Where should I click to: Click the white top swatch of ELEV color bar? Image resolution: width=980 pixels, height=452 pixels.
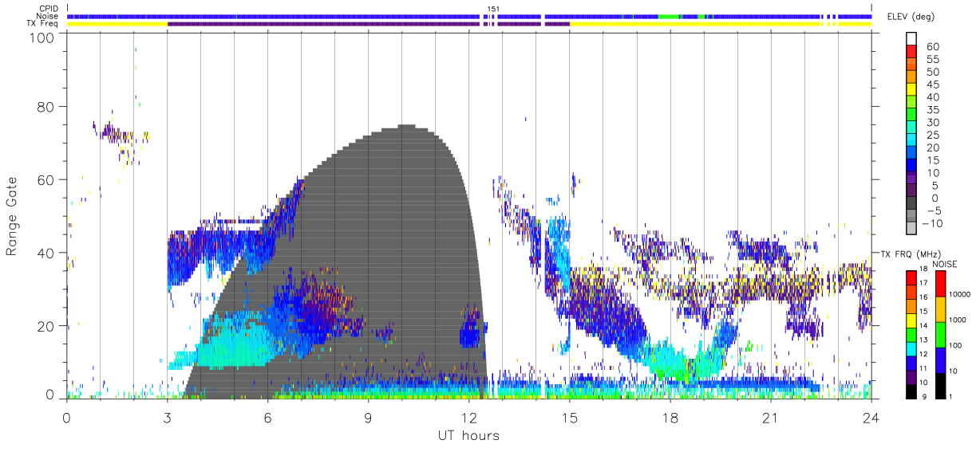click(x=912, y=37)
